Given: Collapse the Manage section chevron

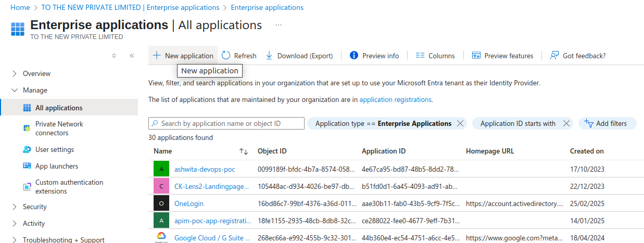Looking at the screenshot, I should click(x=15, y=90).
